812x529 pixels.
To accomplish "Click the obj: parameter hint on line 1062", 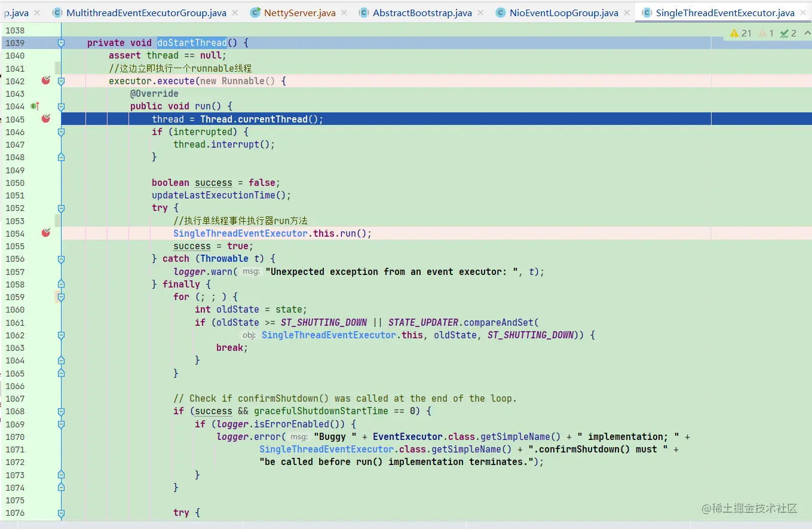I will [249, 335].
